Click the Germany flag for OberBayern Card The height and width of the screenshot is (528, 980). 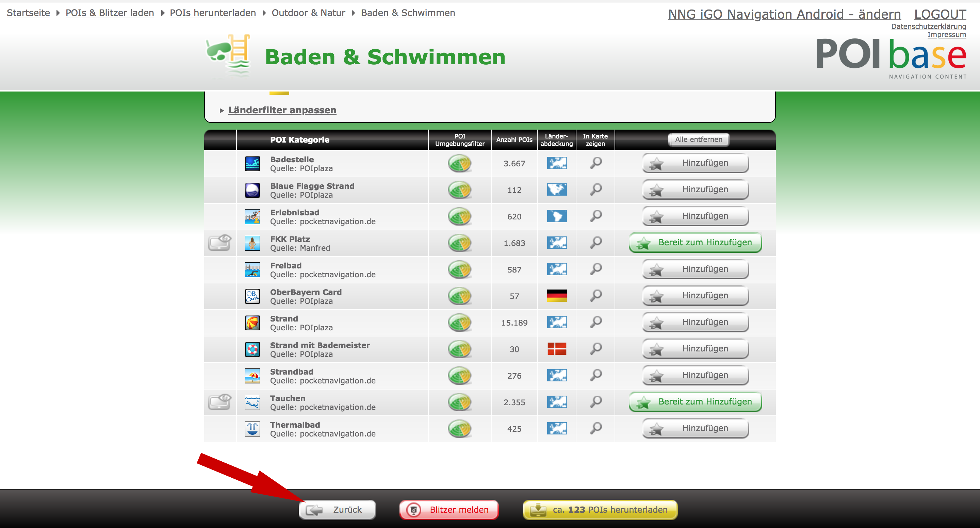(557, 296)
